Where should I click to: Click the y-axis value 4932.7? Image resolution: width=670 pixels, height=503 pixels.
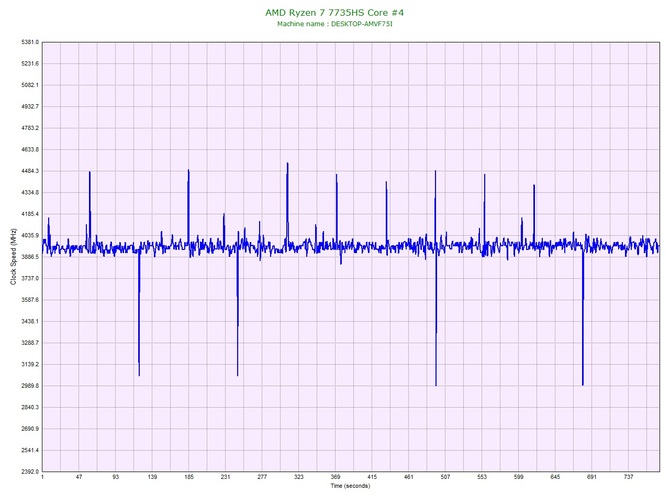(30, 106)
